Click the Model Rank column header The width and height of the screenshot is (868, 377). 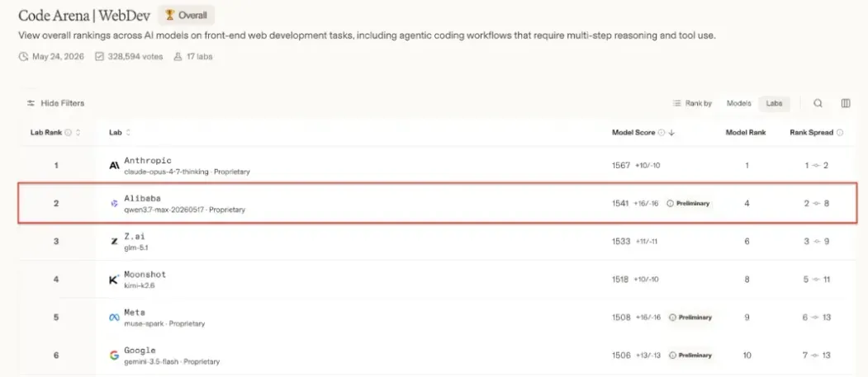pyautogui.click(x=746, y=133)
